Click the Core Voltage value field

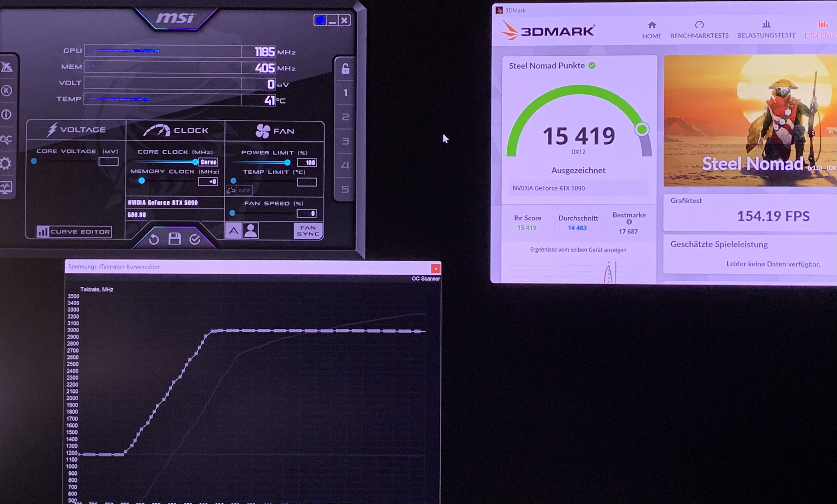tap(109, 161)
